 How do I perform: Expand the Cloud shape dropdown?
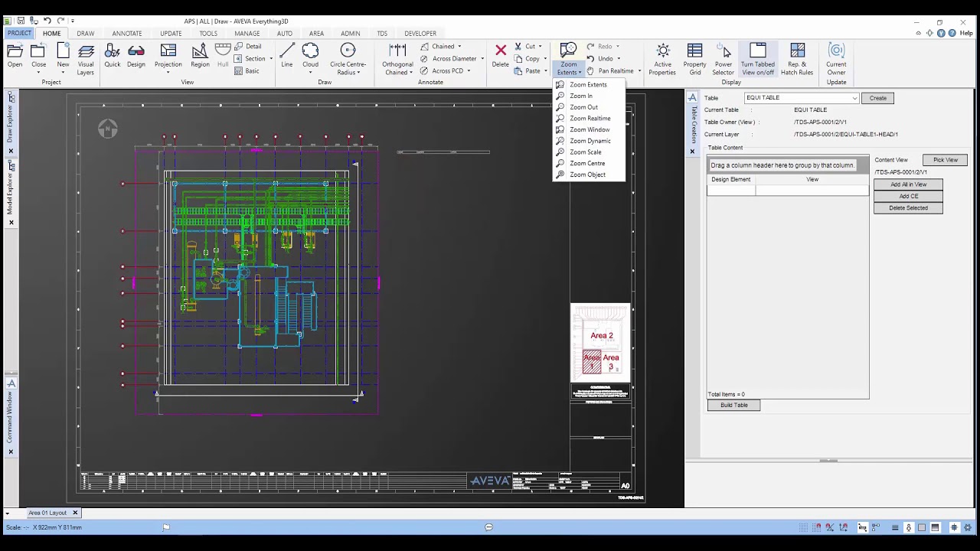(310, 73)
